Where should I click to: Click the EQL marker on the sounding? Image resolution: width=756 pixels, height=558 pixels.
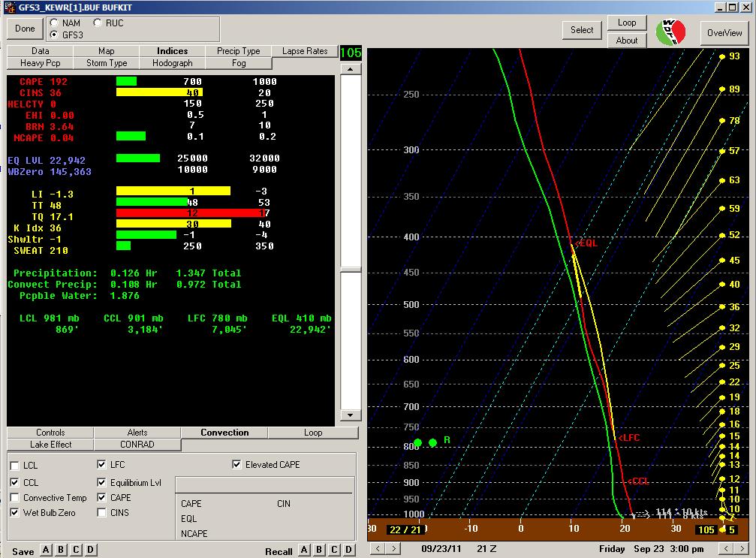586,243
